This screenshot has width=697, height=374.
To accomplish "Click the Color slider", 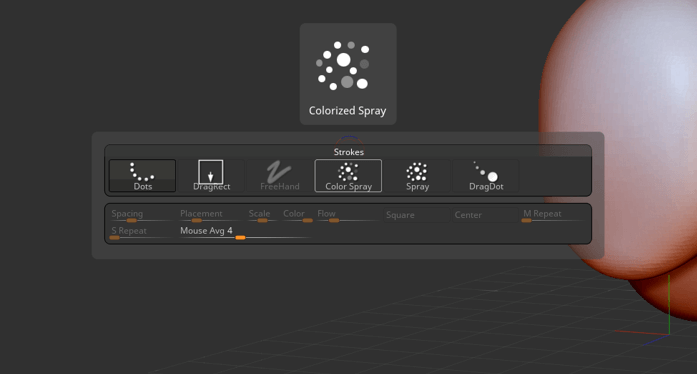I will [297, 215].
